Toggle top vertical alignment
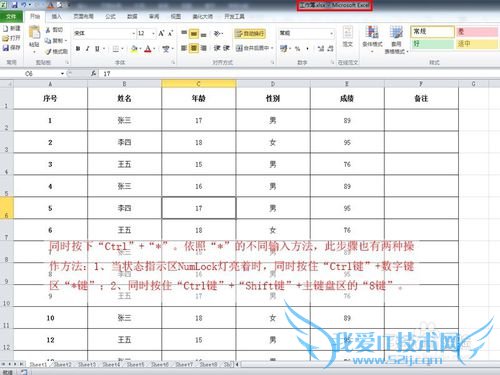Image resolution: width=500 pixels, height=375 pixels. tap(184, 33)
